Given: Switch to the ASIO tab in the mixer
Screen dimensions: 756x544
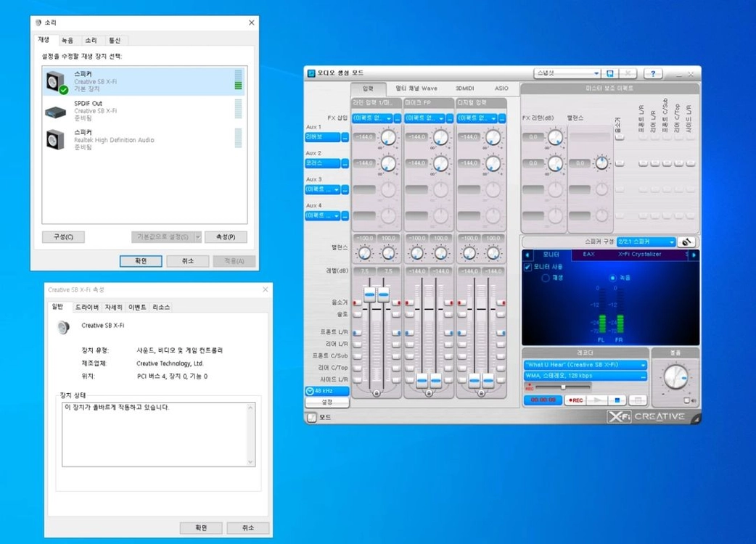Looking at the screenshot, I should [501, 88].
